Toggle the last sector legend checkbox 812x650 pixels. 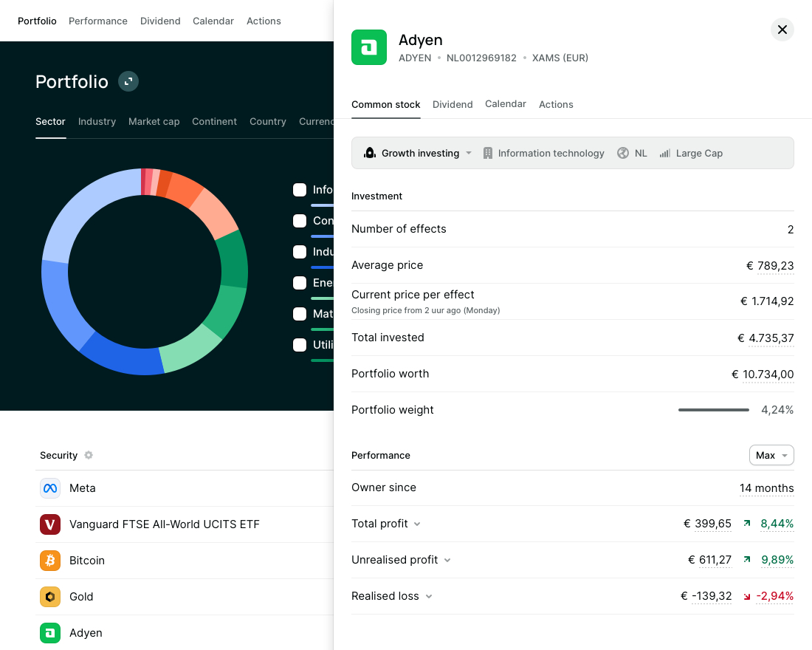tap(300, 345)
